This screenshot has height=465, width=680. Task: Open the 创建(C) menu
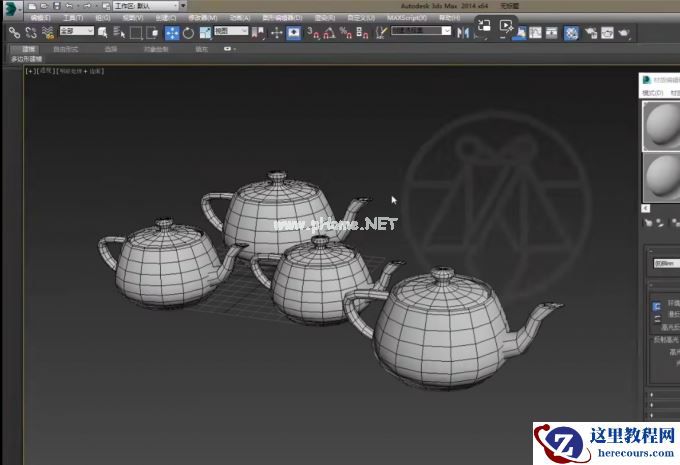click(166, 18)
